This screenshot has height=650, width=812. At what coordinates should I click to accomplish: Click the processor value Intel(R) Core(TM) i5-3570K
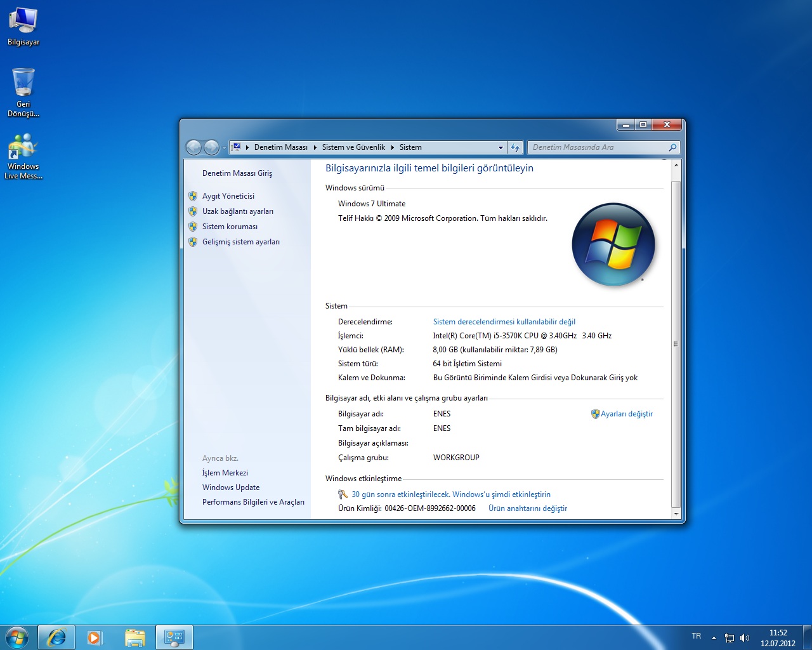coord(522,336)
